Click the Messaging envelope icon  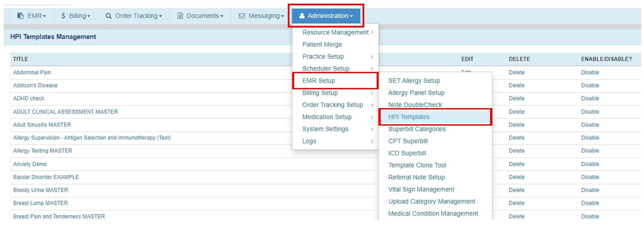pyautogui.click(x=241, y=16)
